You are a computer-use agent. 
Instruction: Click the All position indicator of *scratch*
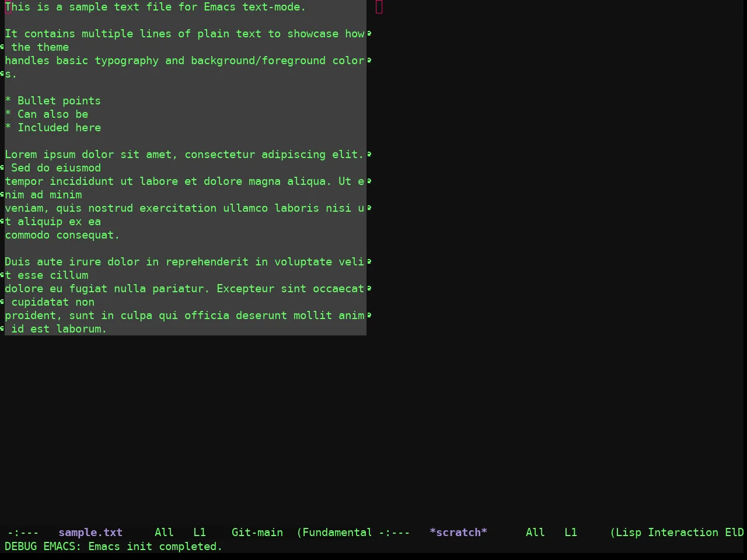(535, 533)
